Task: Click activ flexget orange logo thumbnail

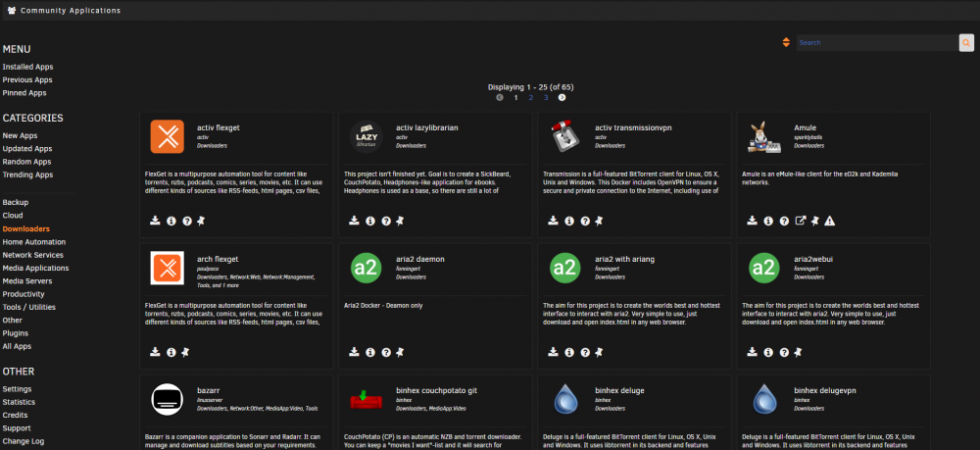Action: [167, 136]
